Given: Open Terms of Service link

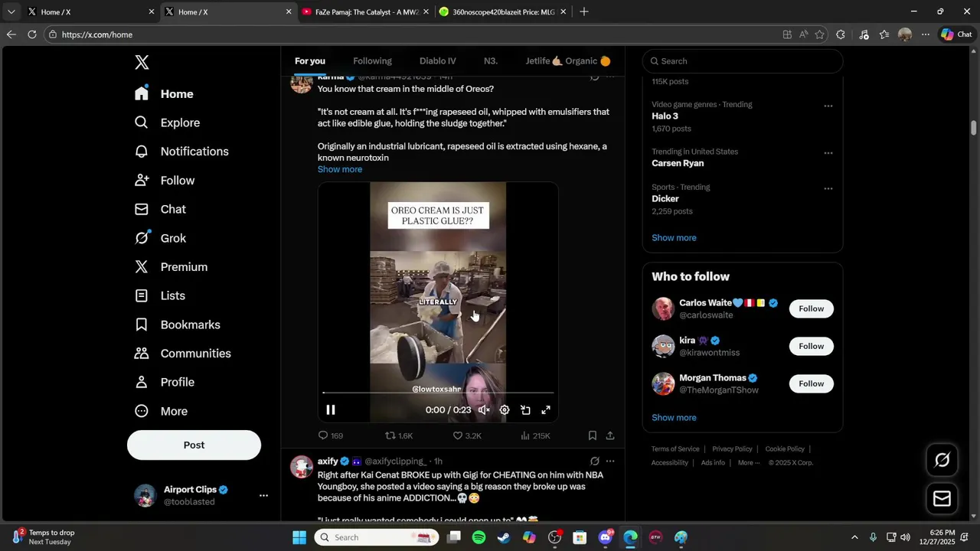Looking at the screenshot, I should [x=675, y=449].
